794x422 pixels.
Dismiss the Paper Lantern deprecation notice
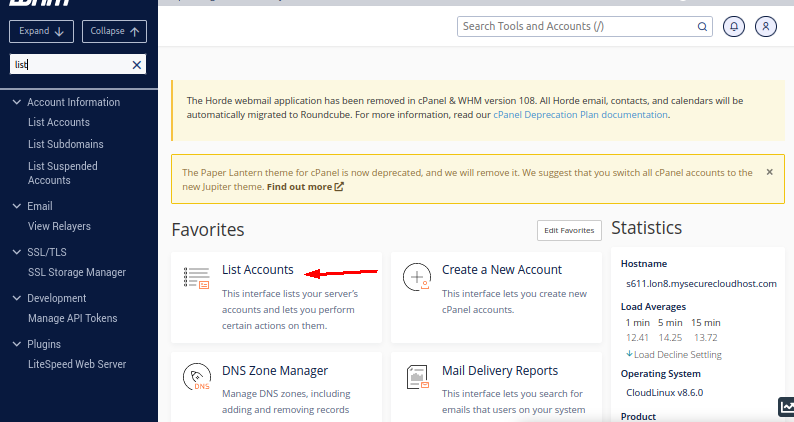769,172
